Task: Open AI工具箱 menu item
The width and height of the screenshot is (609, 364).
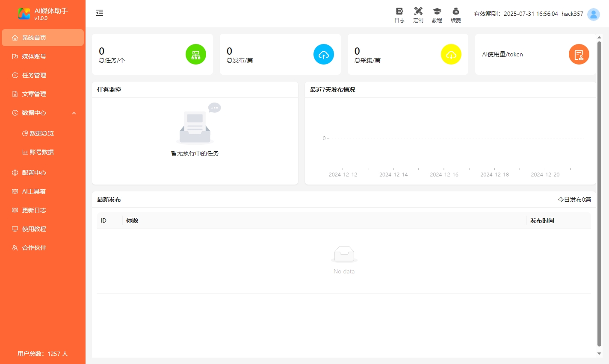Action: click(43, 191)
